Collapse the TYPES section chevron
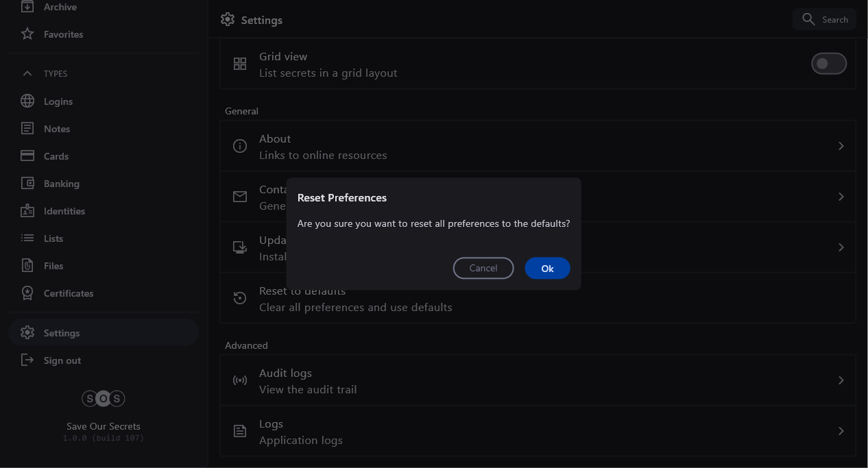 pos(27,73)
